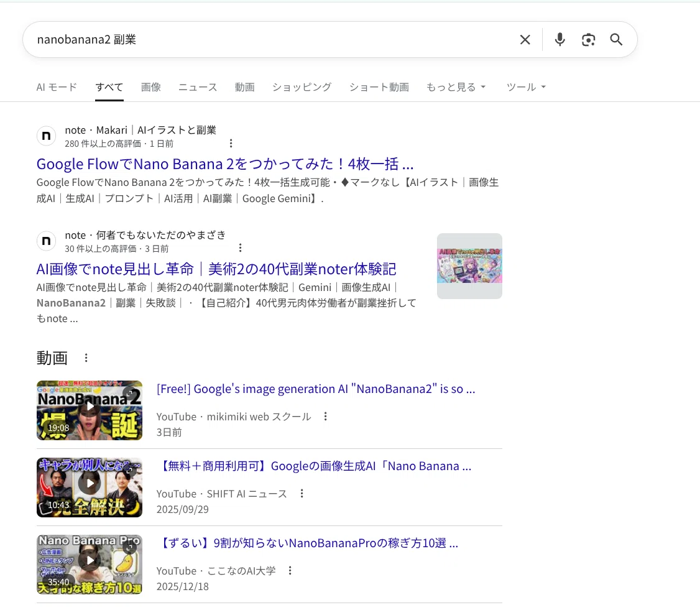The height and width of the screenshot is (610, 700).
Task: Open note favicon for the Makari result
Action: click(x=47, y=136)
